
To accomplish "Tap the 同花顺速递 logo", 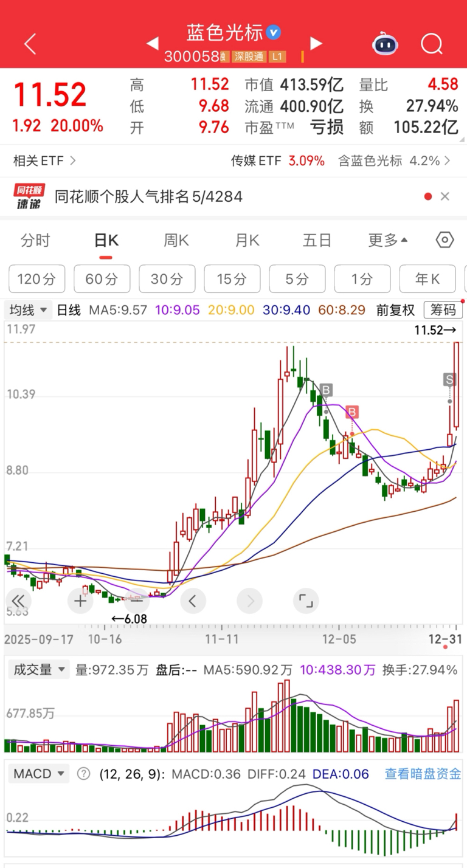I will (29, 196).
